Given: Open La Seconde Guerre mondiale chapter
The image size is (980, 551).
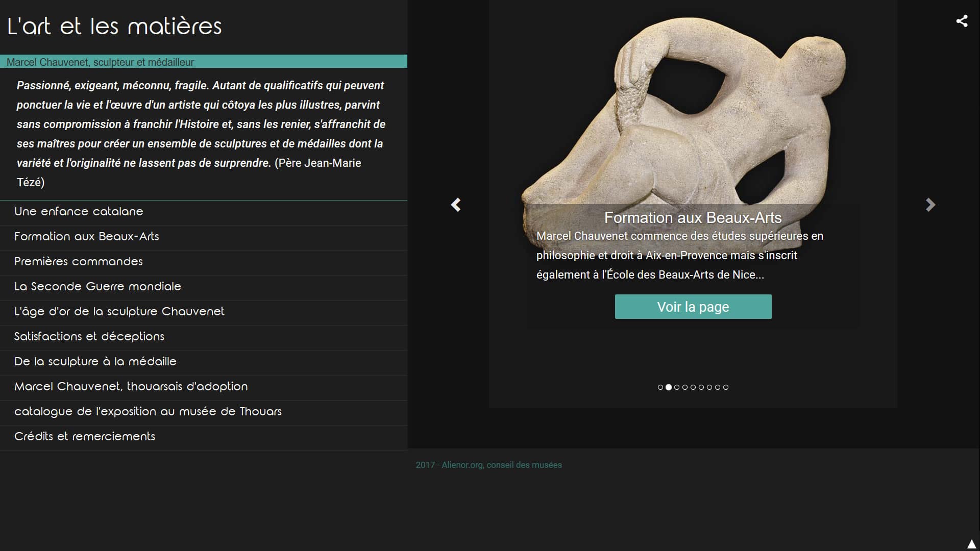Looking at the screenshot, I should click(x=97, y=287).
